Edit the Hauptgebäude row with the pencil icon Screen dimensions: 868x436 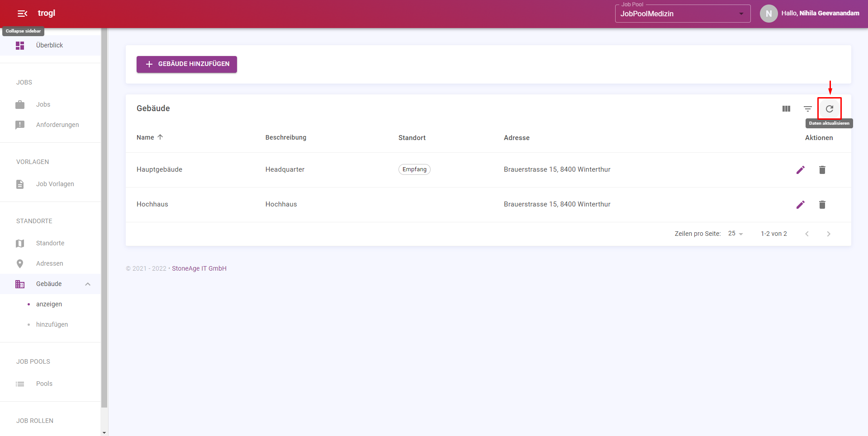click(801, 170)
